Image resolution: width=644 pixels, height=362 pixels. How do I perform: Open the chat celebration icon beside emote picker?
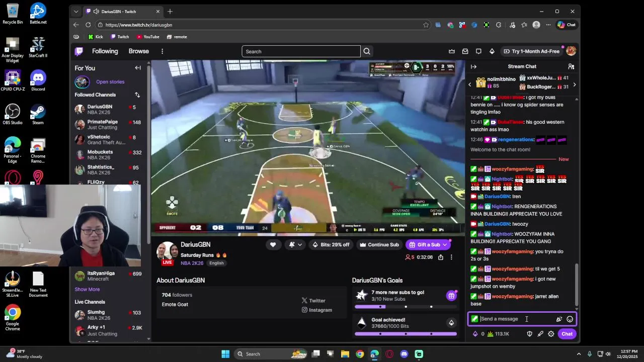tap(559, 319)
